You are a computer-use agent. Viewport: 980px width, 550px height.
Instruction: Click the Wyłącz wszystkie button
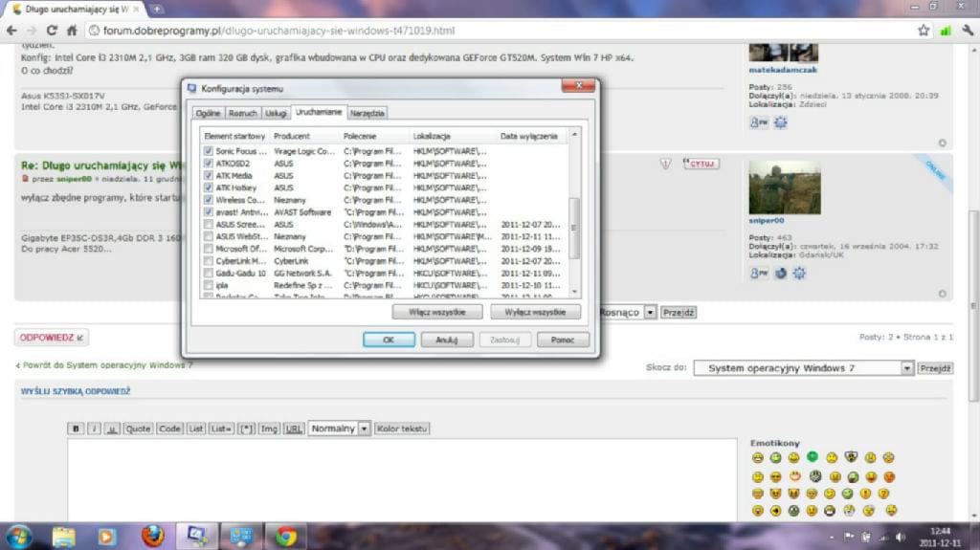pos(536,312)
